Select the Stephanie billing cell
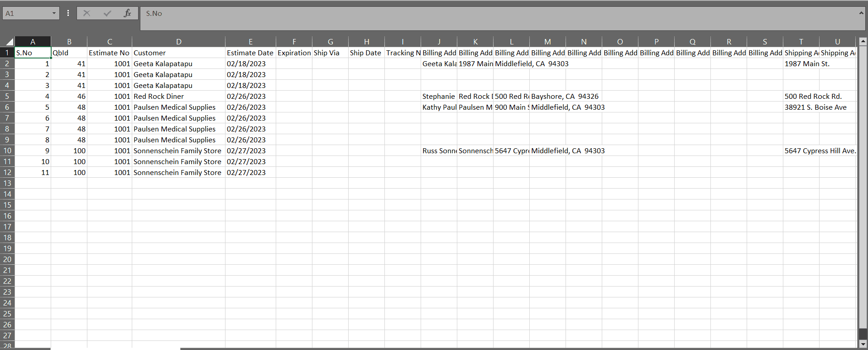This screenshot has width=868, height=350. tap(439, 96)
